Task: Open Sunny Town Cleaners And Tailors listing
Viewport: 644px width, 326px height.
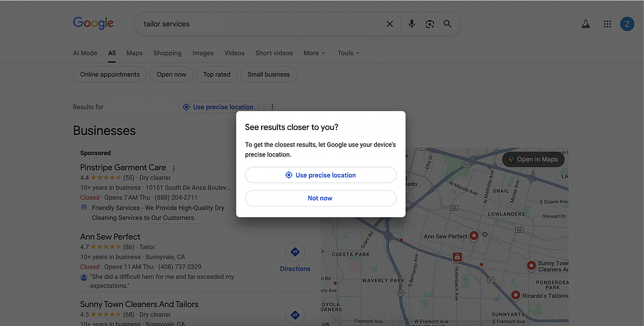Action: click(x=139, y=304)
